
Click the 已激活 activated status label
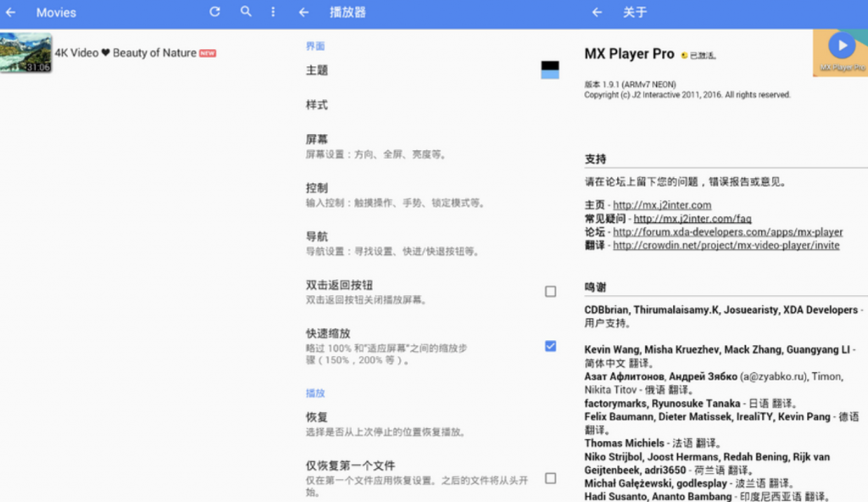pos(698,55)
